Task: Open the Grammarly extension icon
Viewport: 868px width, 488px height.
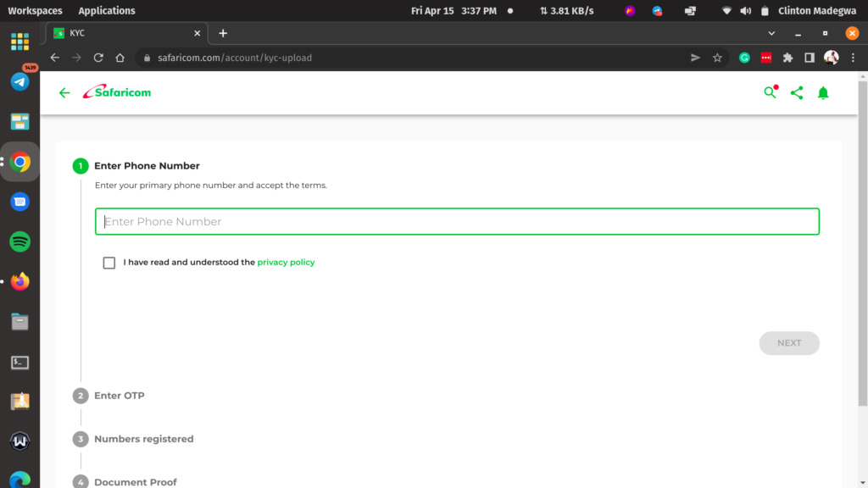Action: click(744, 58)
